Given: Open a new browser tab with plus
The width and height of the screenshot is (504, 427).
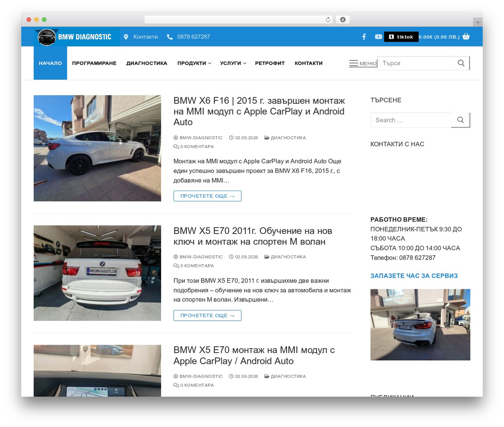Looking at the screenshot, I should 478,22.
